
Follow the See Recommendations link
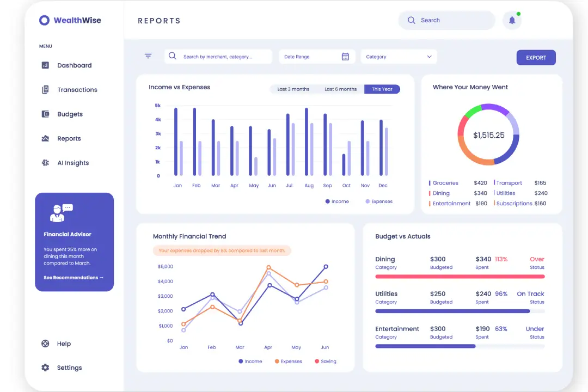73,278
